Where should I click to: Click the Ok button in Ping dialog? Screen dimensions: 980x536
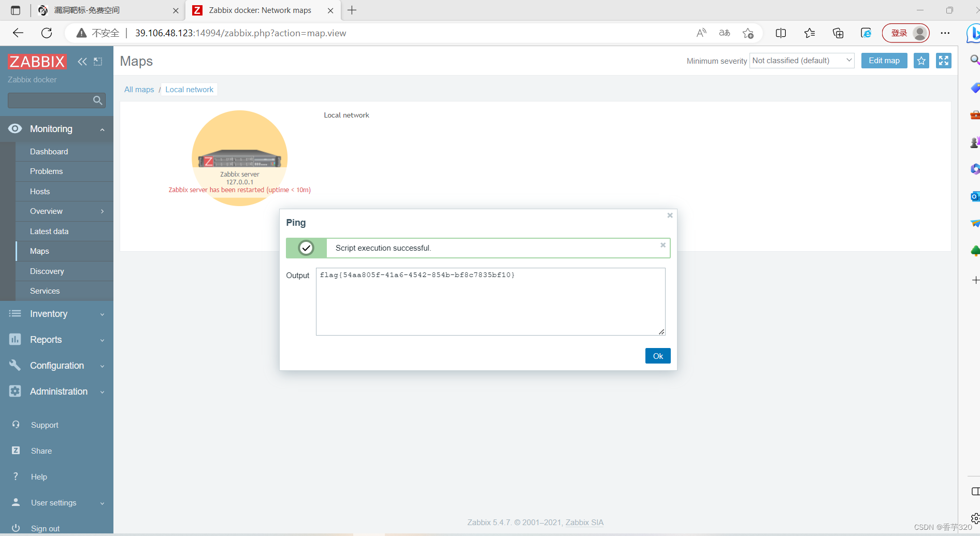click(658, 356)
